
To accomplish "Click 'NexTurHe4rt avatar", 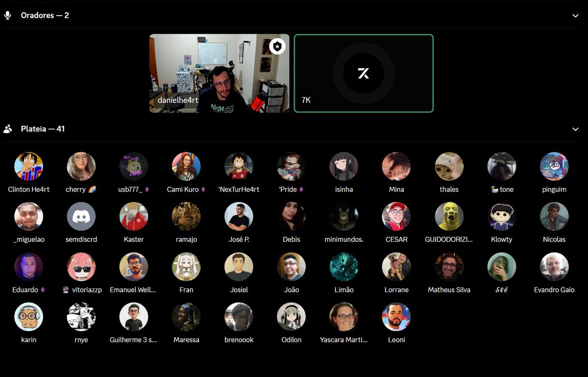I will point(239,166).
